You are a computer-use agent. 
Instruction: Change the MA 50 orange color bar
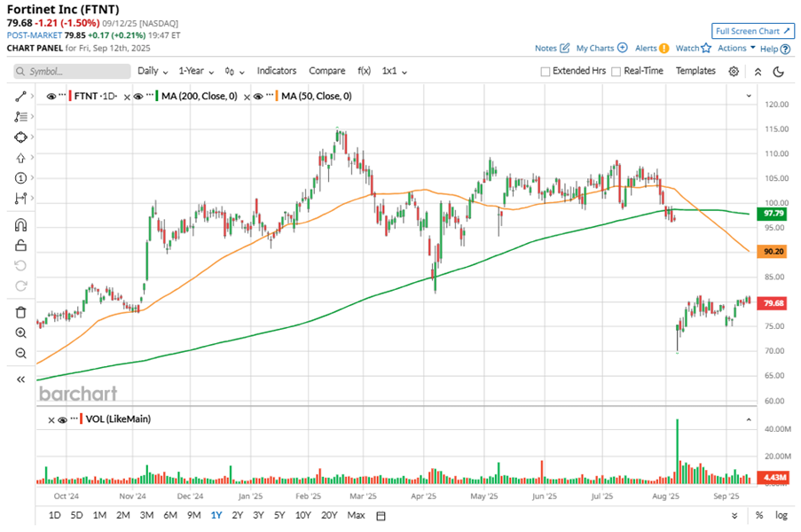(x=277, y=96)
